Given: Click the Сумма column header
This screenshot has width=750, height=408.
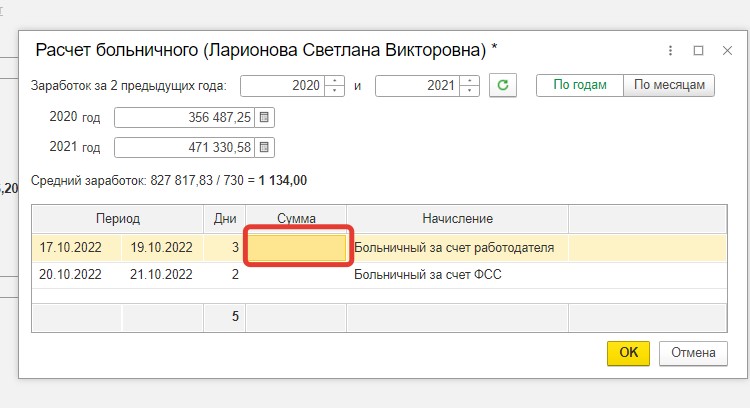Looking at the screenshot, I should tap(296, 219).
